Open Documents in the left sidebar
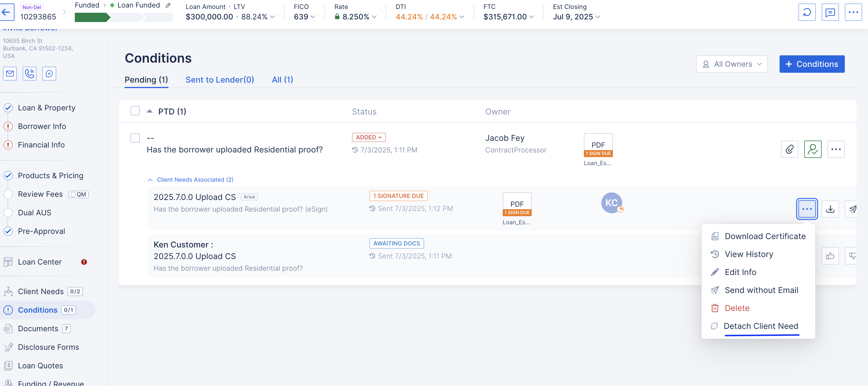 tap(38, 328)
